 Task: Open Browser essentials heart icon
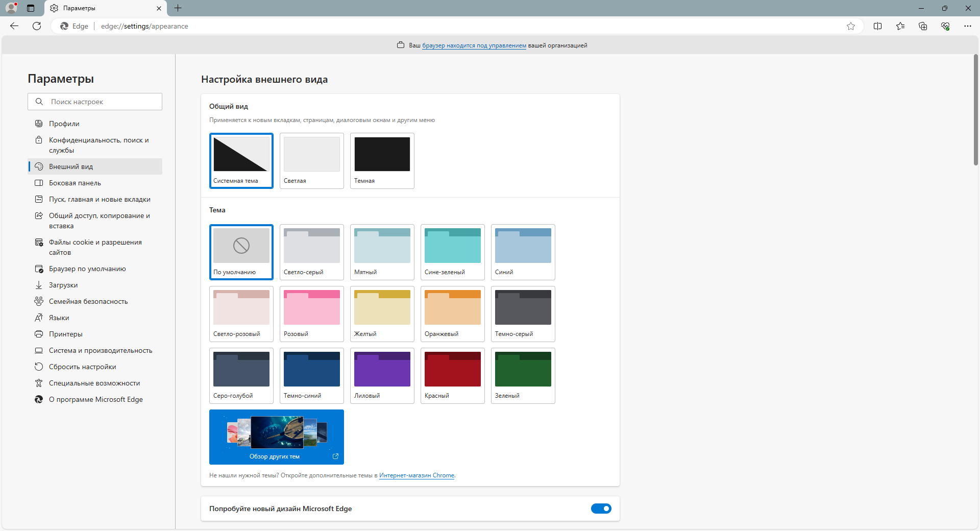click(945, 26)
